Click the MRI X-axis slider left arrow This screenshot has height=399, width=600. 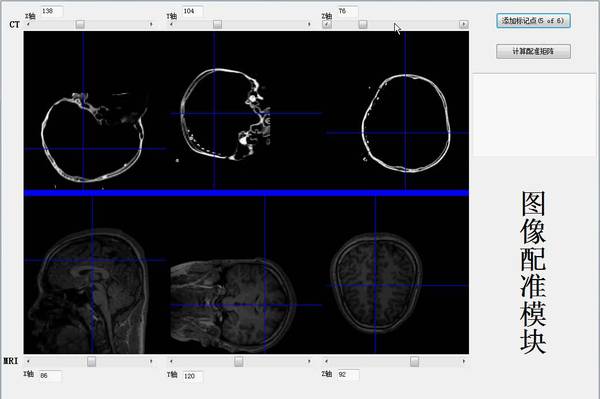coord(28,361)
